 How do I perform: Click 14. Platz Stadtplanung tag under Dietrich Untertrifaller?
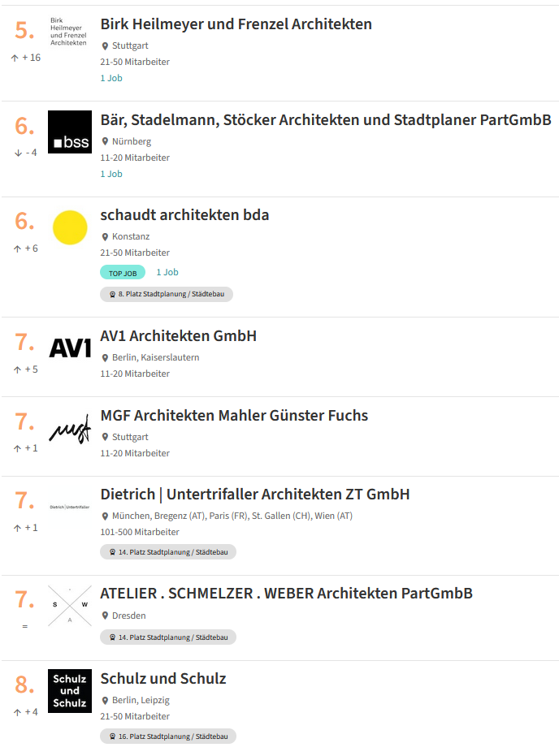point(168,552)
